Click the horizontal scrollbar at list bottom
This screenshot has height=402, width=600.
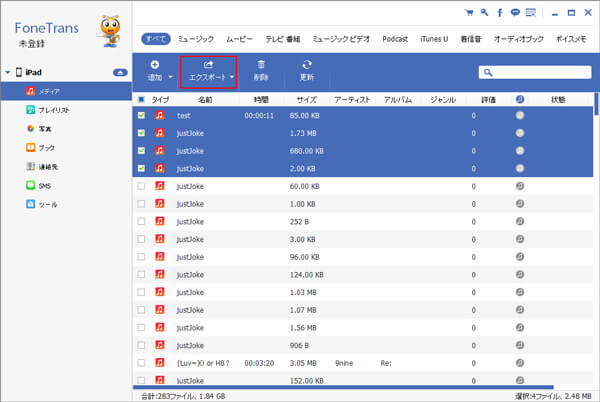(x=343, y=387)
